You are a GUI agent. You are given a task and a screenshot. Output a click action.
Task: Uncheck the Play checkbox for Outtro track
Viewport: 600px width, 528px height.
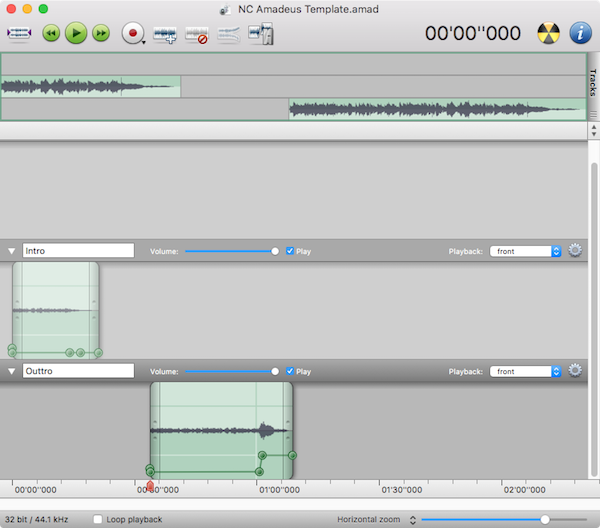point(290,371)
